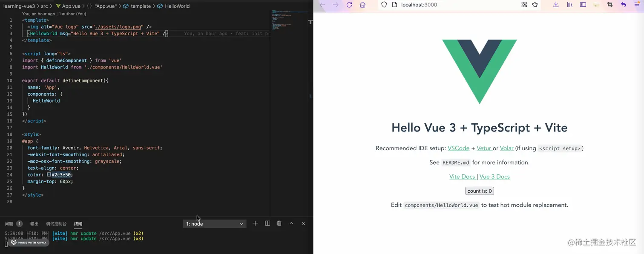The height and width of the screenshot is (254, 644).
Task: Switch to the 终端 terminal tab
Action: [78, 224]
